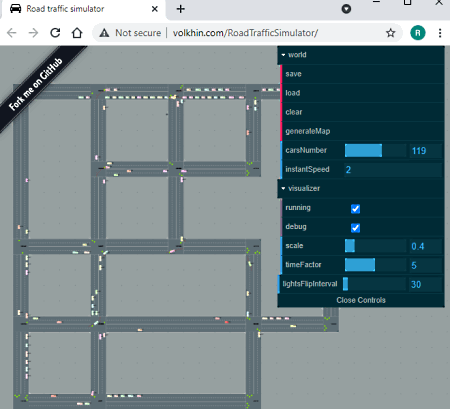Uncheck the debug checkbox
This screenshot has width=450, height=409.
tap(355, 228)
